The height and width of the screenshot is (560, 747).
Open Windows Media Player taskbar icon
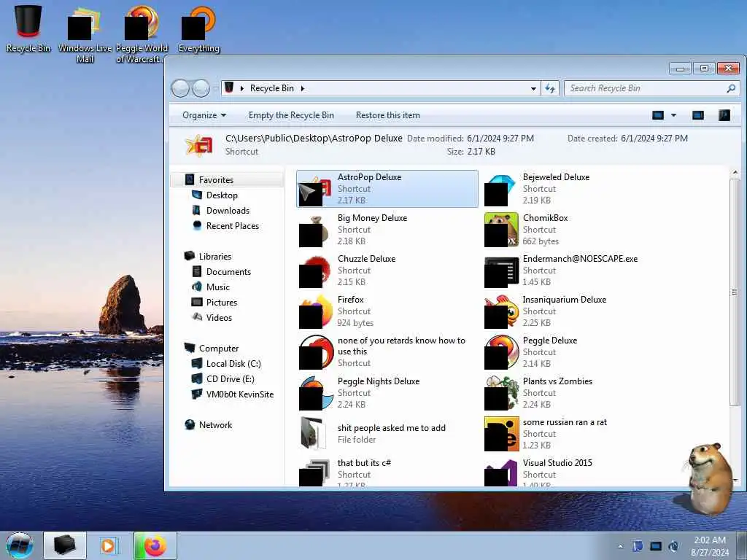109,545
